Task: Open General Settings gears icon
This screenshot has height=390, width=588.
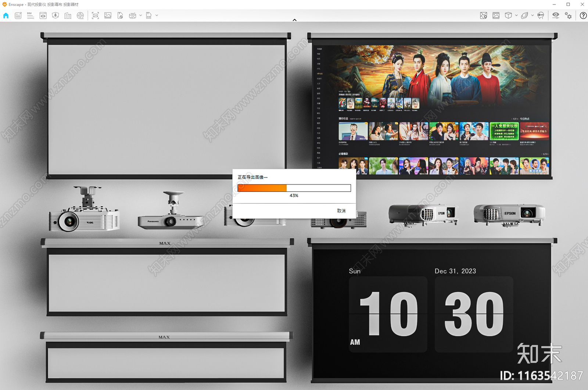Action: 568,15
